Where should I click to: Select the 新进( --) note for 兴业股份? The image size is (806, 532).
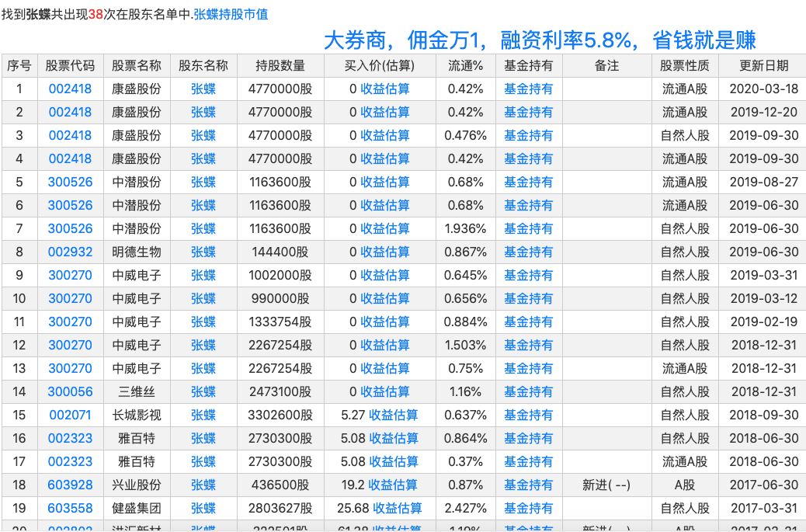click(606, 485)
